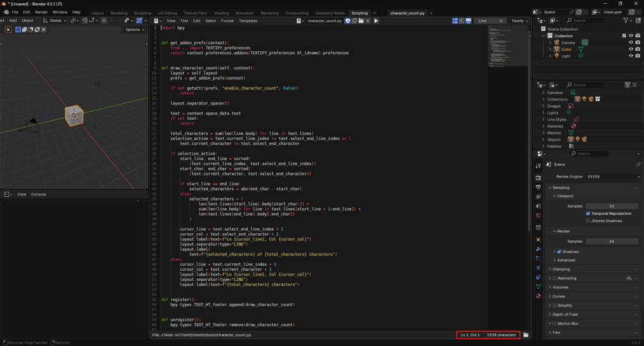Open Object properties tab

(538, 239)
